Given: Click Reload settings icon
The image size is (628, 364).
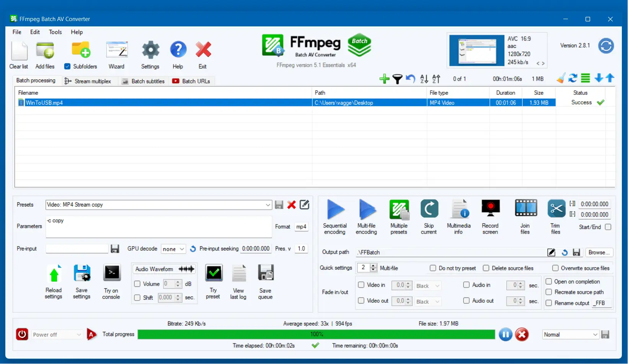Looking at the screenshot, I should (x=54, y=274).
